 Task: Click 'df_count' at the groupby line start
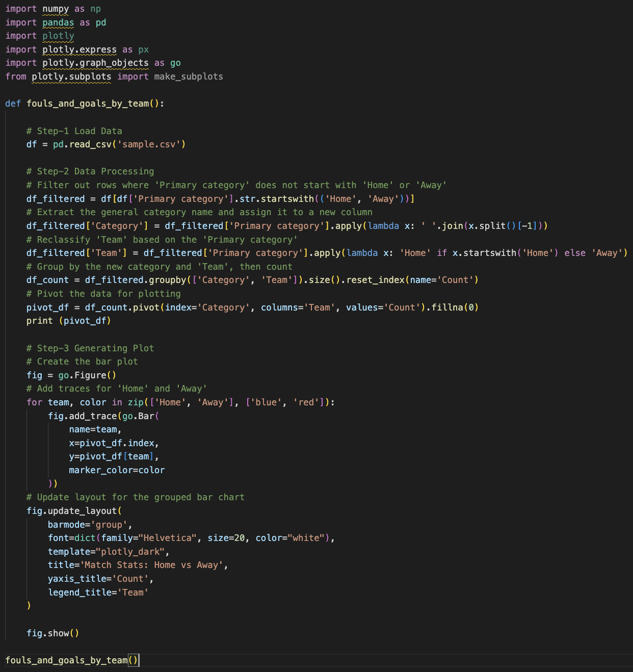(47, 280)
